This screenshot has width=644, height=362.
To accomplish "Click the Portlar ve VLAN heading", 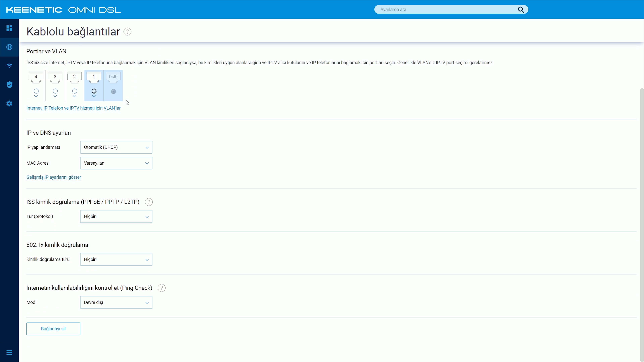I will 46,51.
